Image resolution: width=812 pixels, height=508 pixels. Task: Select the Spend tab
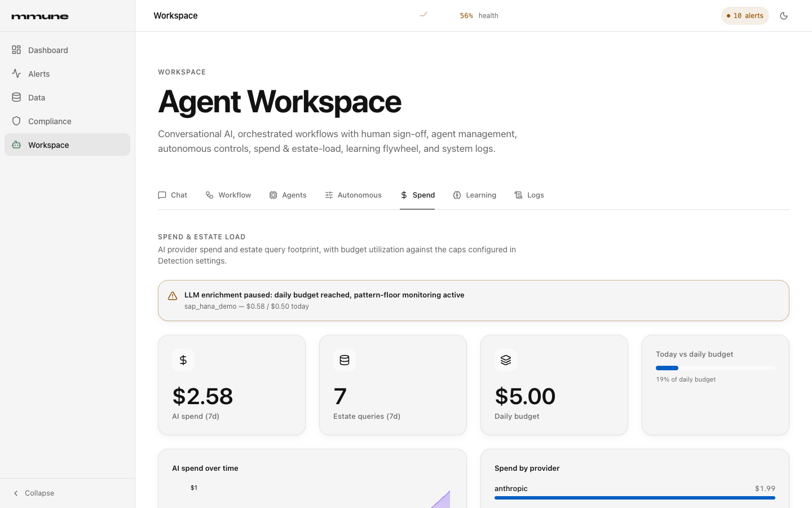point(417,195)
